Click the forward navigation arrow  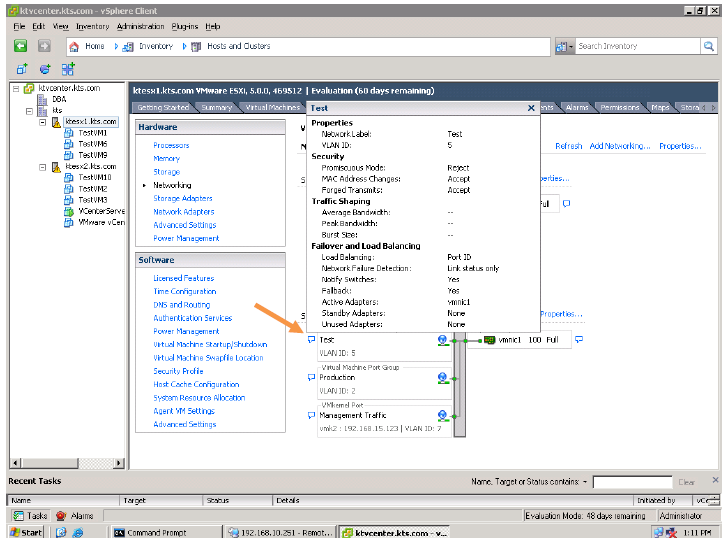tap(44, 46)
